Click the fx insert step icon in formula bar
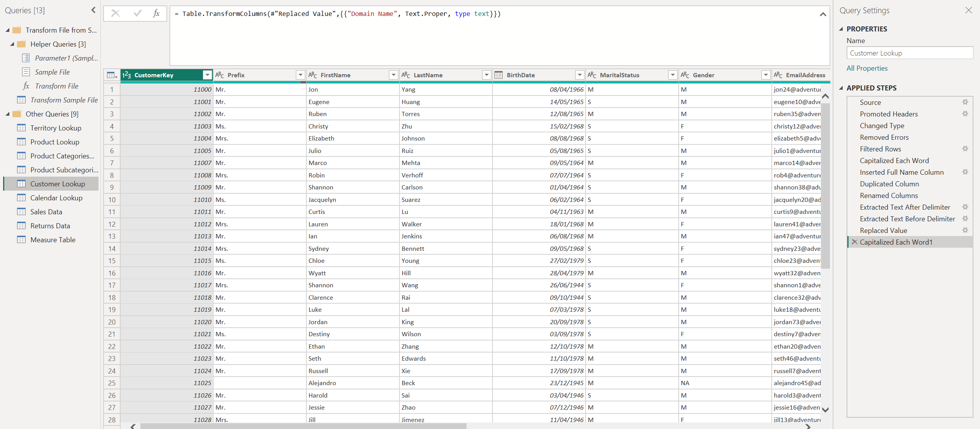 [156, 13]
